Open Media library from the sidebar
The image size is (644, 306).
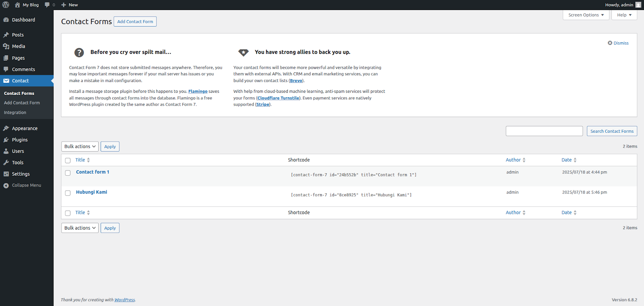19,46
